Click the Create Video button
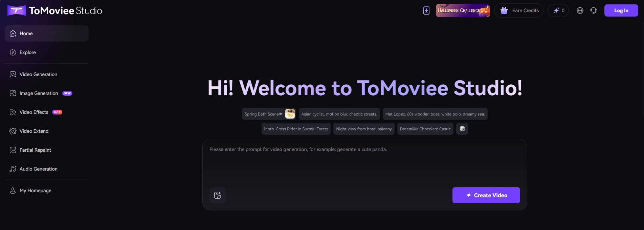644x230 pixels. (486, 195)
